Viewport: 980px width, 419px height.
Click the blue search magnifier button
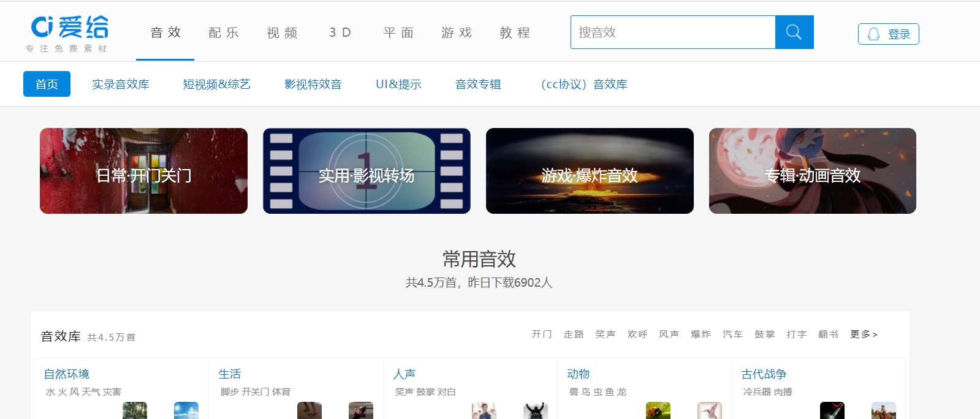[794, 32]
